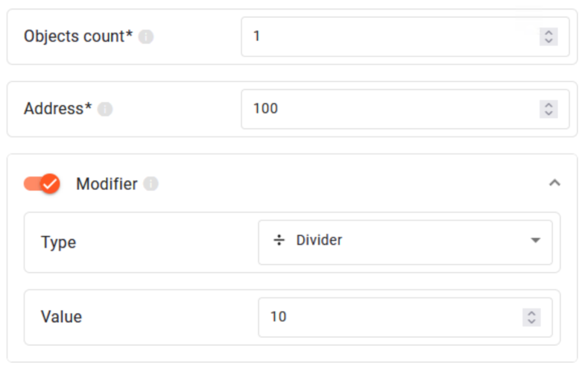This screenshot has width=588, height=366.
Task: Increase Objects count with the up arrow
Action: 549,32
